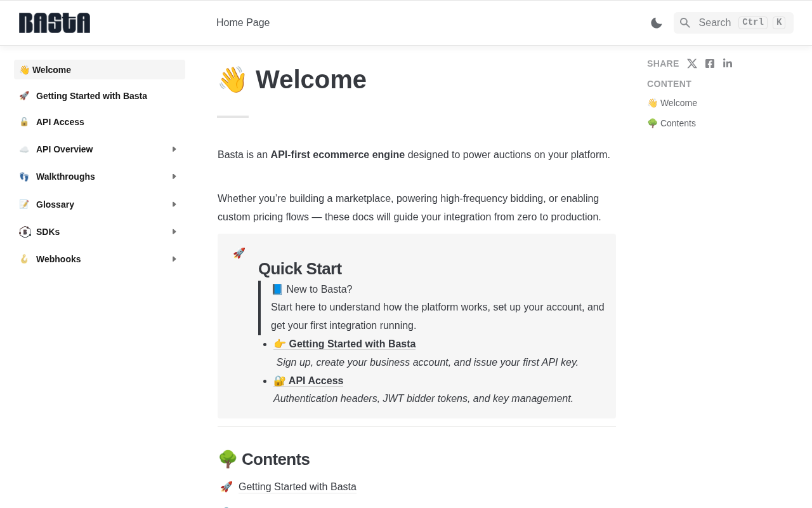Share the page on Facebook

click(710, 63)
